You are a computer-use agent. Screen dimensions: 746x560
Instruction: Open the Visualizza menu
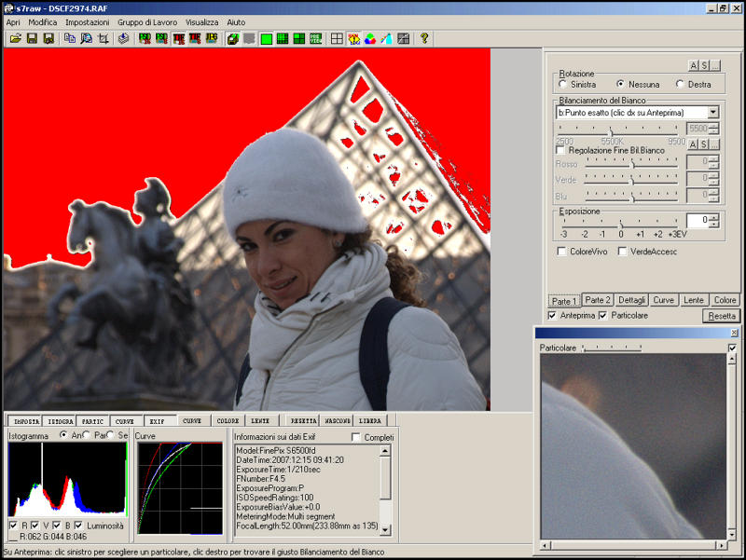(x=201, y=22)
